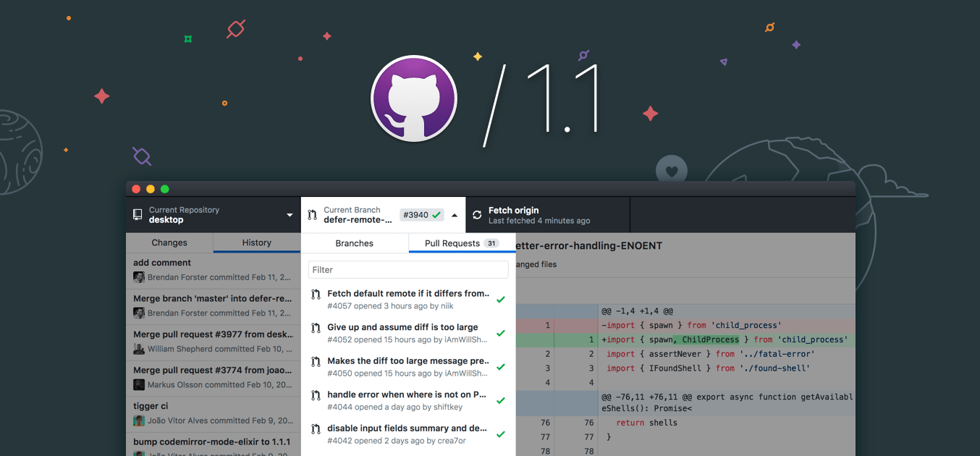The width and height of the screenshot is (980, 456).
Task: Collapse the Current Branch dropdown using its chevron
Action: click(x=455, y=214)
